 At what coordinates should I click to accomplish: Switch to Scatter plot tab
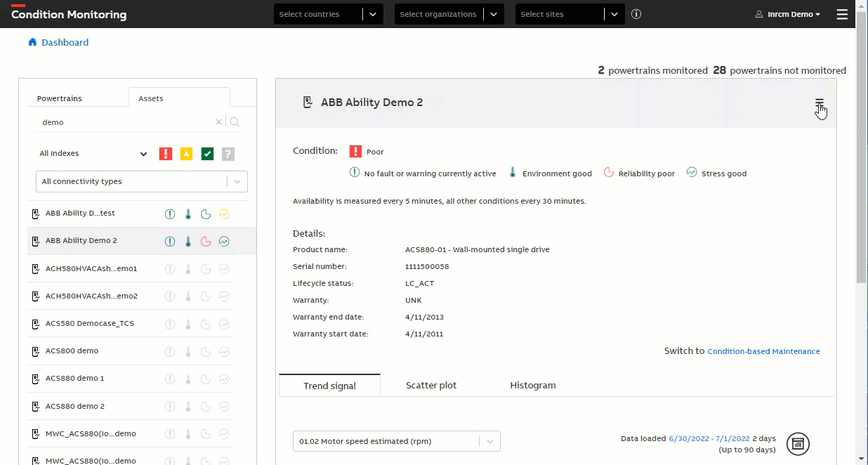[431, 386]
